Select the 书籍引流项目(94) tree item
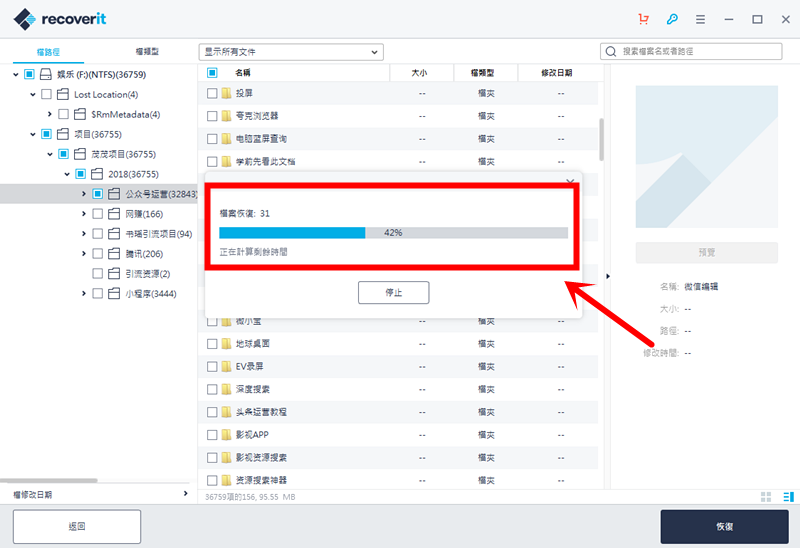 coord(159,234)
